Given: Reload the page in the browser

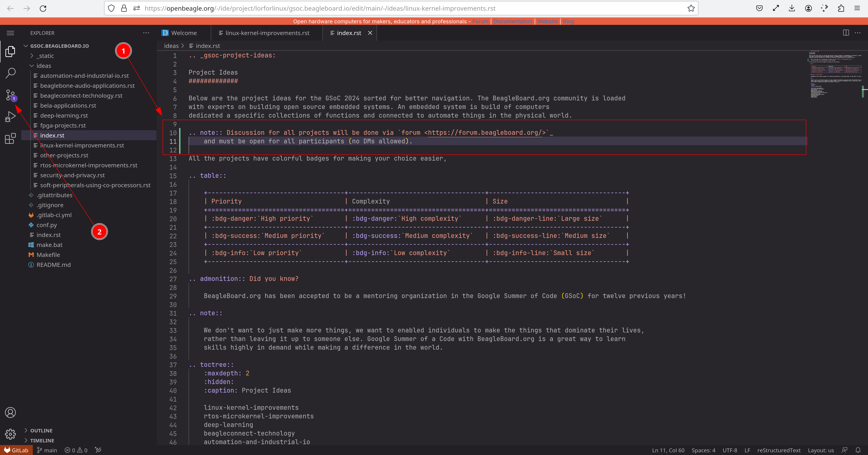Looking at the screenshot, I should pos(43,8).
